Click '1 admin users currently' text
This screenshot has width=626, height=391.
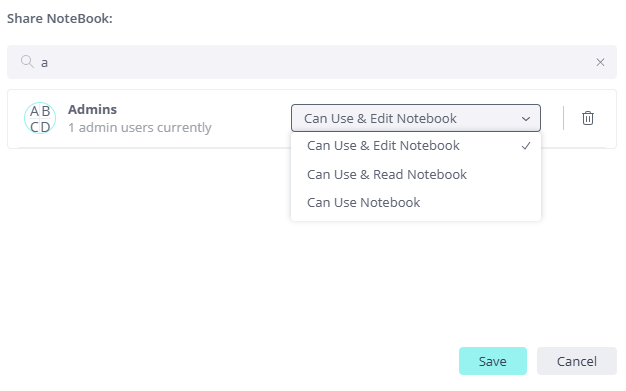coord(140,128)
